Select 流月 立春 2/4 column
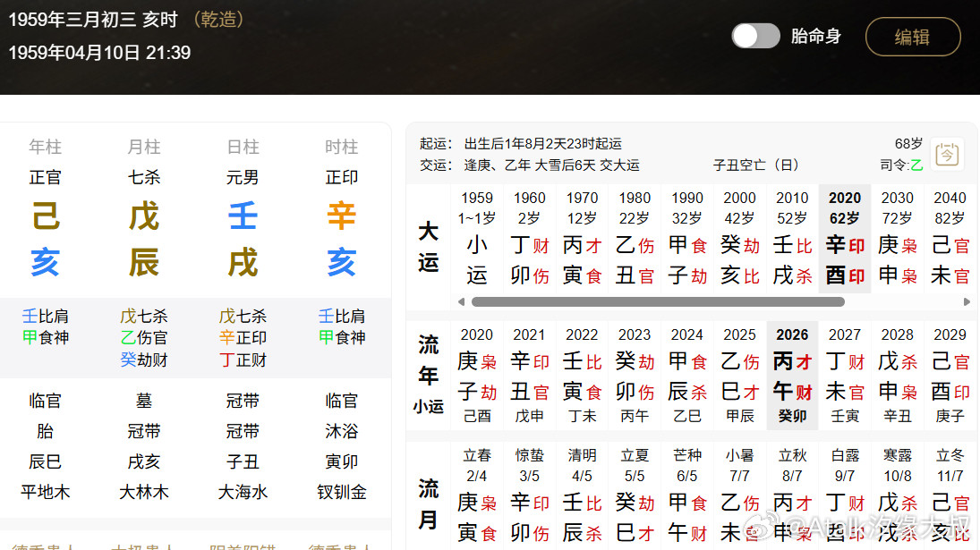 coord(477,495)
